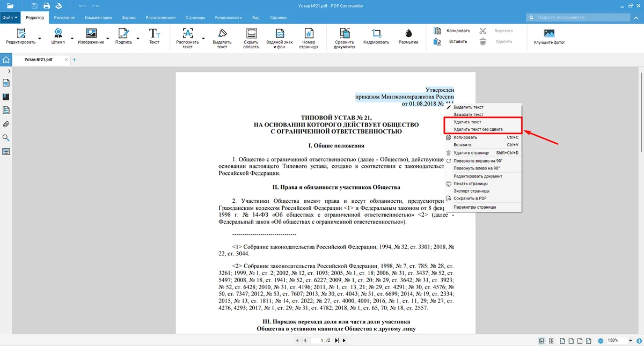Select the Редактировать edit tool
The width and height of the screenshot is (644, 346).
click(21, 36)
